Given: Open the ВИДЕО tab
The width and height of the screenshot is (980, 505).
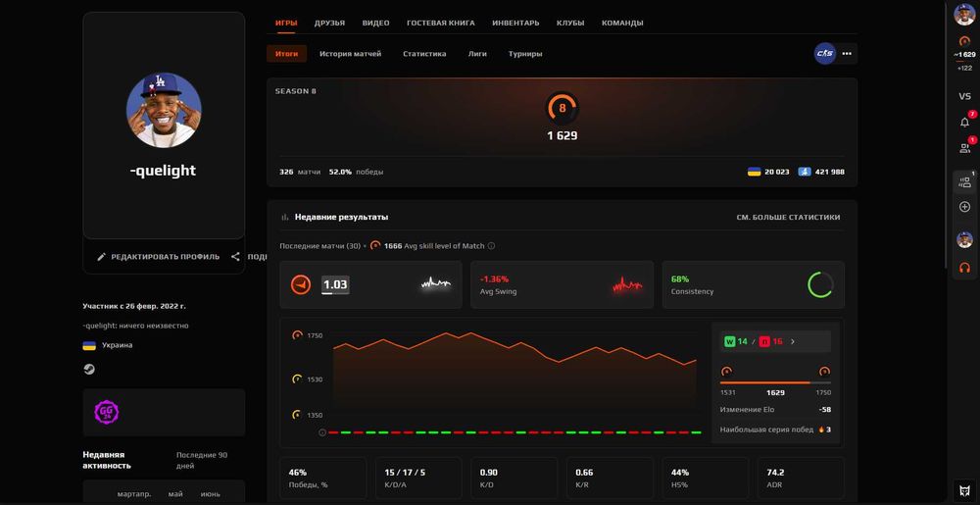Looking at the screenshot, I should pos(375,24).
